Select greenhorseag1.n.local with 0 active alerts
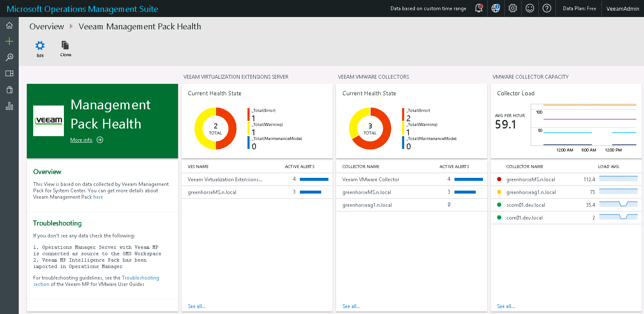The height and width of the screenshot is (314, 644). point(411,205)
